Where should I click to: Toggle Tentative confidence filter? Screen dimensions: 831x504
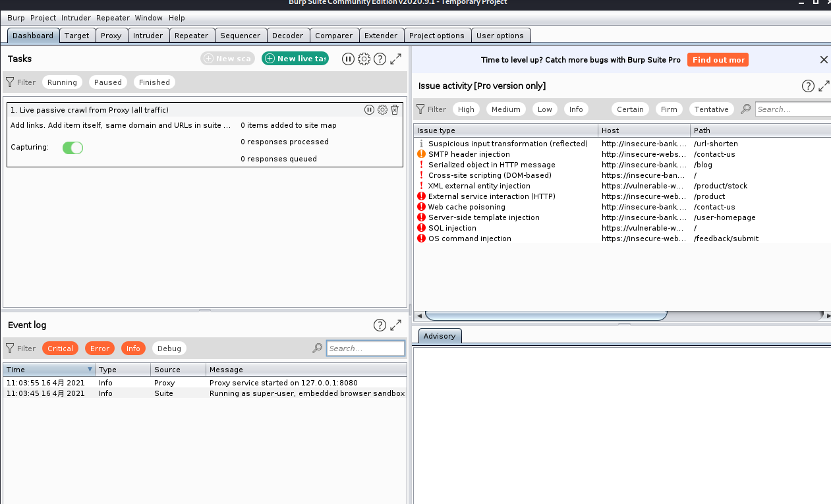[711, 109]
